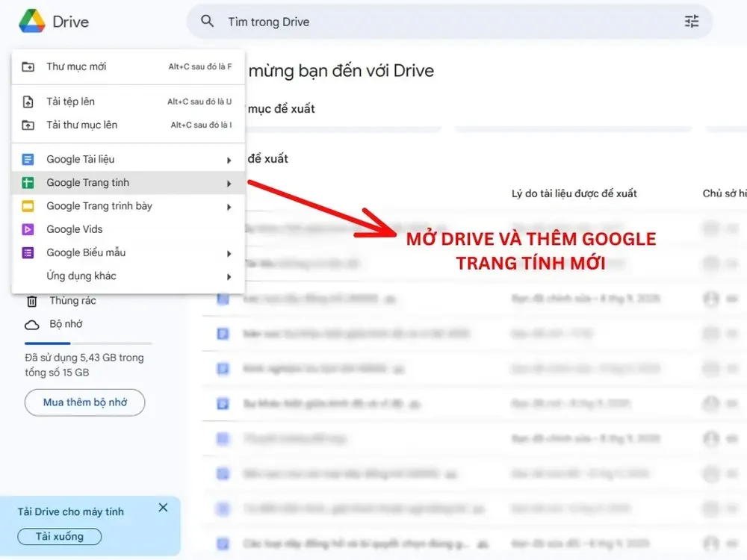Choose 'Tải tệp lên' from the menu
This screenshot has height=560, width=747.
point(128,102)
